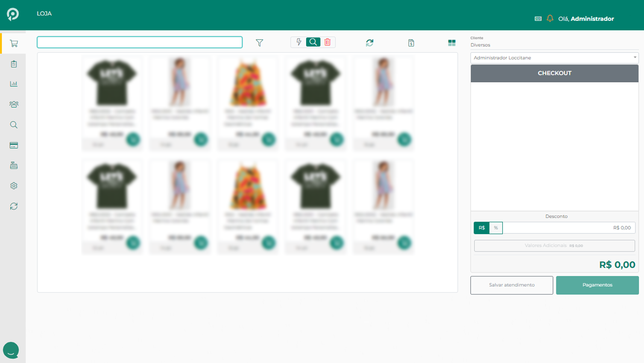Viewport: 644px width, 363px height.
Task: Switch to grid view layout icon
Action: (x=451, y=43)
